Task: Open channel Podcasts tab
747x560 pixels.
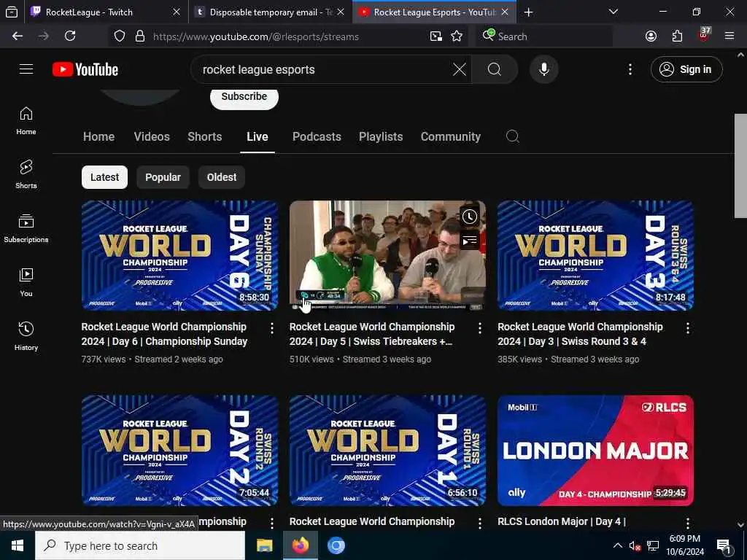Action: (x=317, y=136)
